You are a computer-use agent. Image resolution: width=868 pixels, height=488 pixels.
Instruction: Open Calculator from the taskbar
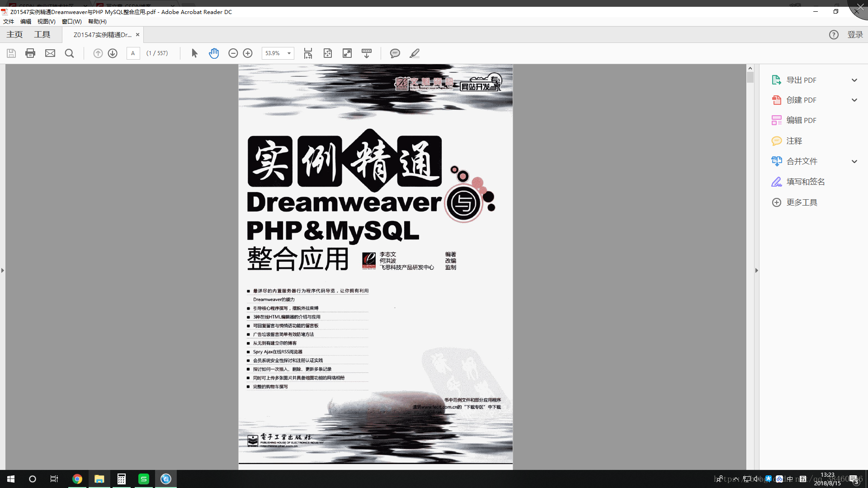click(121, 479)
